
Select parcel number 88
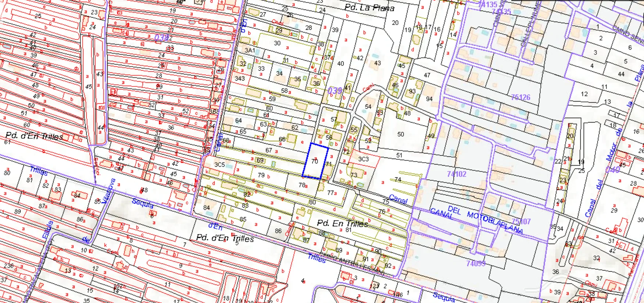(322, 233)
